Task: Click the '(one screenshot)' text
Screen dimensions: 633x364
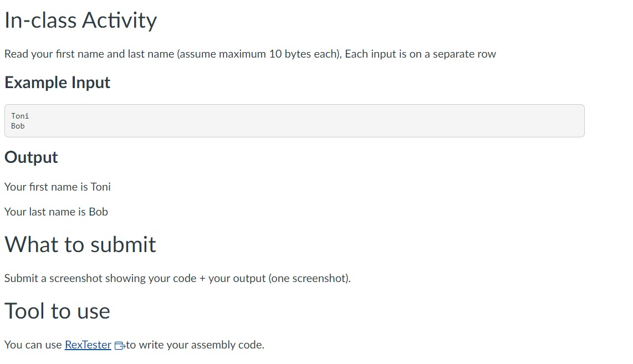Action: (309, 278)
